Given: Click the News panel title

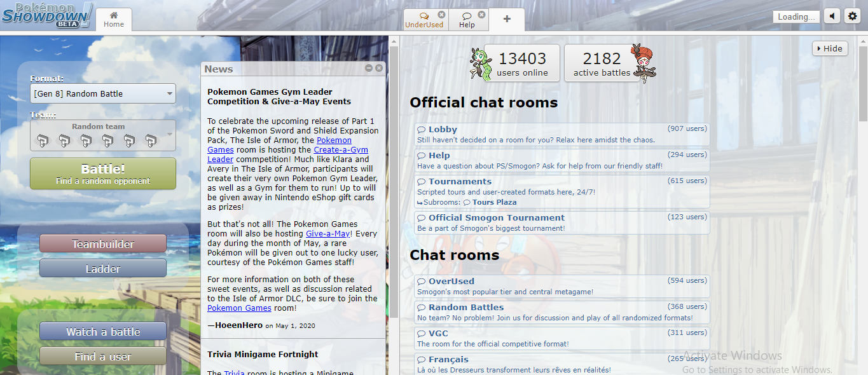Looking at the screenshot, I should click(219, 69).
